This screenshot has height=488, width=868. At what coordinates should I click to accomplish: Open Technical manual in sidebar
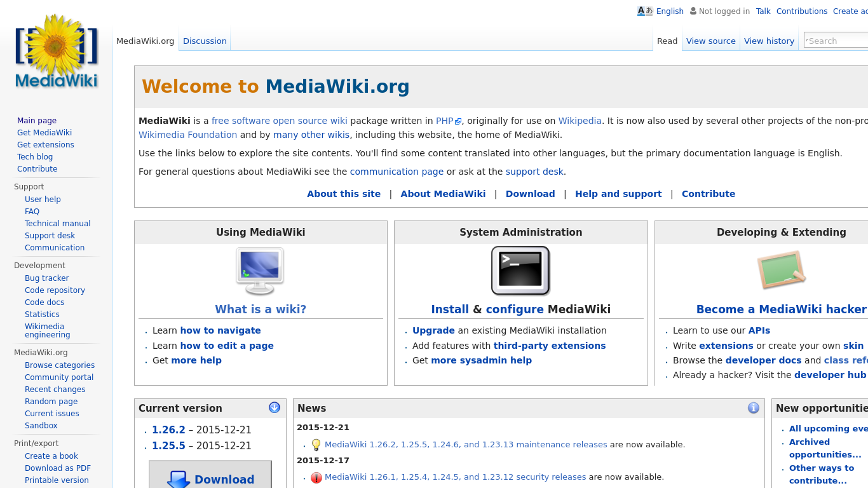[x=57, y=224]
